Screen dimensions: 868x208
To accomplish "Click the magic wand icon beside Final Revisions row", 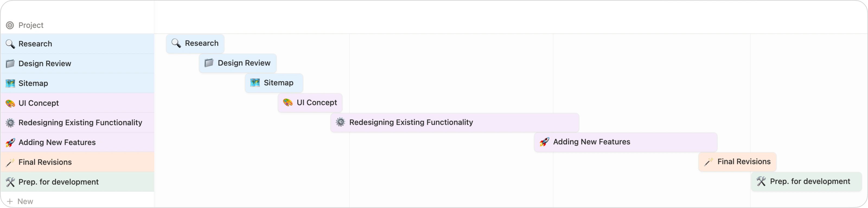I will 10,162.
